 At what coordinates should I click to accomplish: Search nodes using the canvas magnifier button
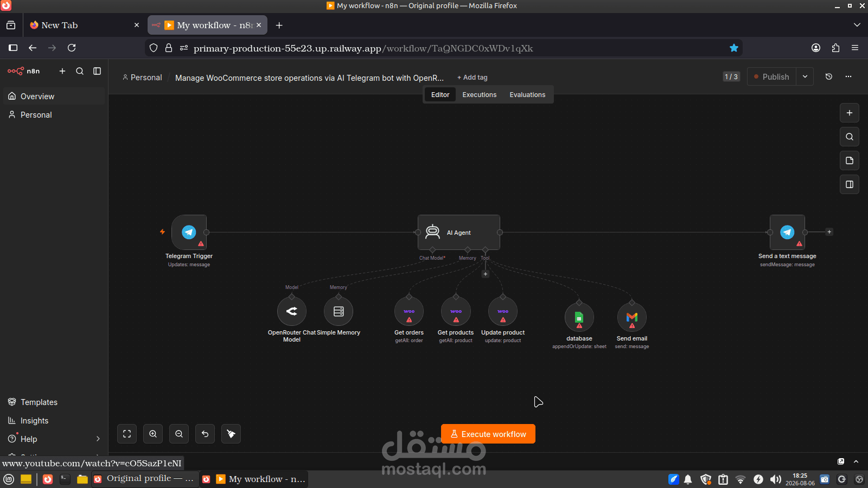850,137
